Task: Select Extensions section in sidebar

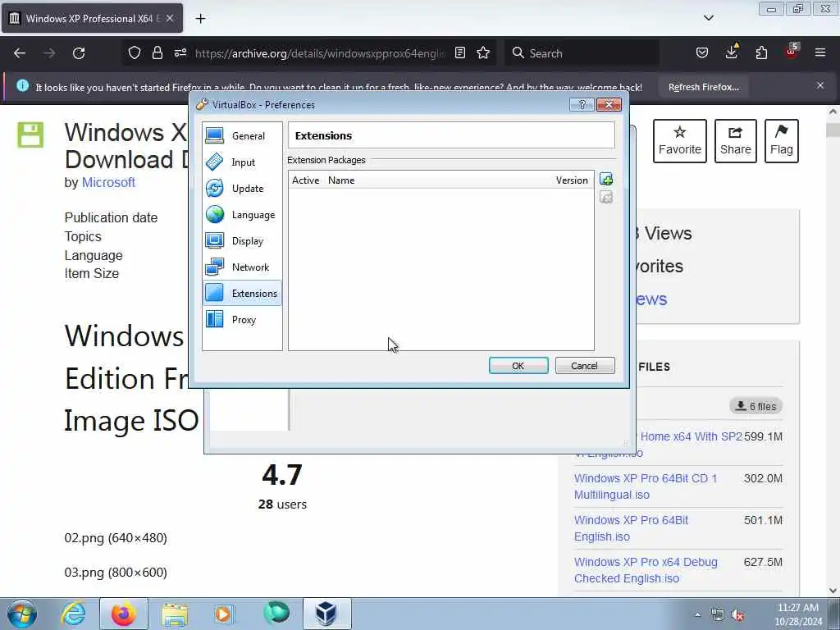Action: [x=242, y=294]
